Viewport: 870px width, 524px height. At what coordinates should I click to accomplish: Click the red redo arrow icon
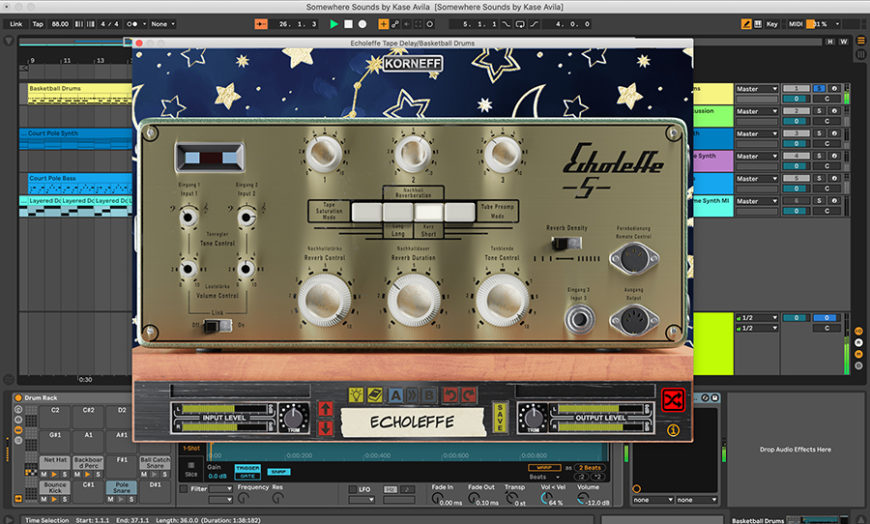tap(469, 395)
